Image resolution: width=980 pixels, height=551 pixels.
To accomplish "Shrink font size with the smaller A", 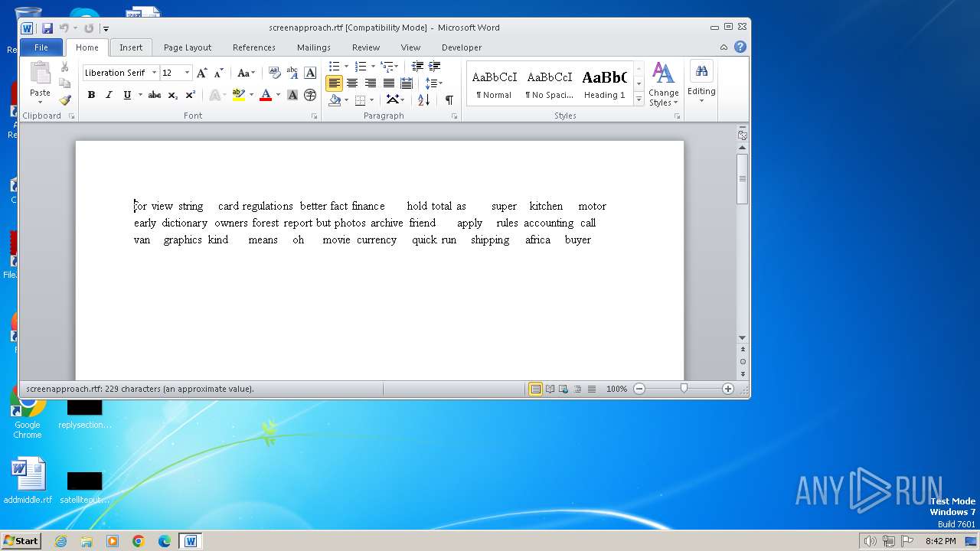I will click(x=218, y=73).
